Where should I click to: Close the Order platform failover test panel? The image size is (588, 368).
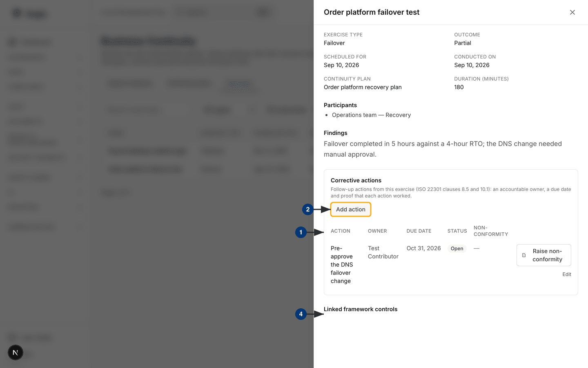point(572,12)
